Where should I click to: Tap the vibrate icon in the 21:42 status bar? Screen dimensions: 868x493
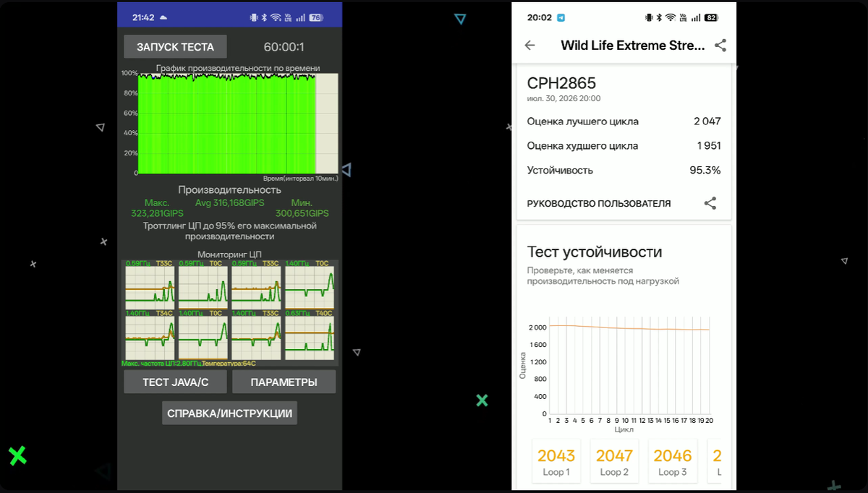coord(254,17)
